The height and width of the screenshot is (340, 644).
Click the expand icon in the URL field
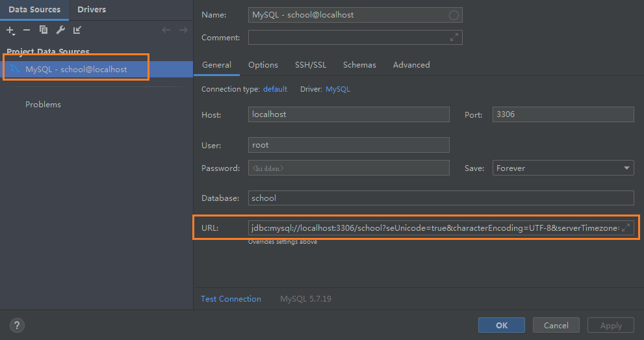pos(626,228)
